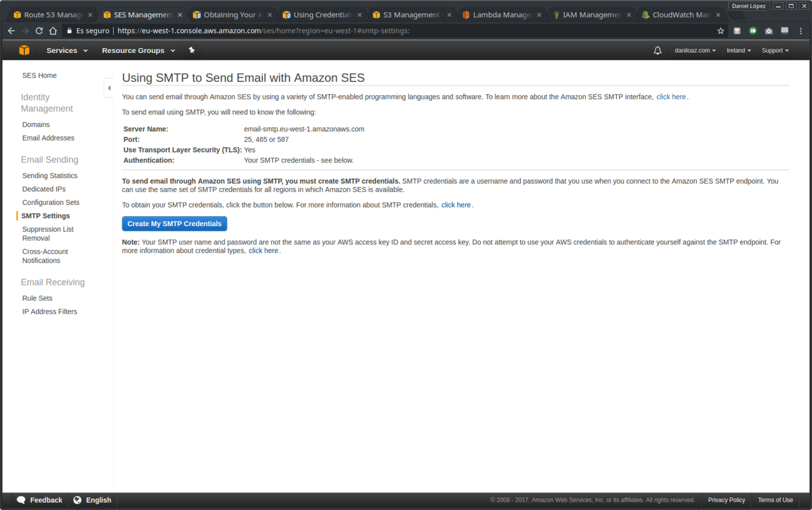
Task: Click the browser reload icon
Action: pos(39,30)
